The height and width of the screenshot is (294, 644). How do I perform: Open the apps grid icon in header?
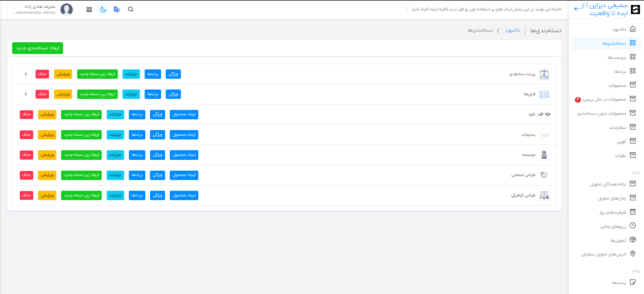tap(89, 9)
